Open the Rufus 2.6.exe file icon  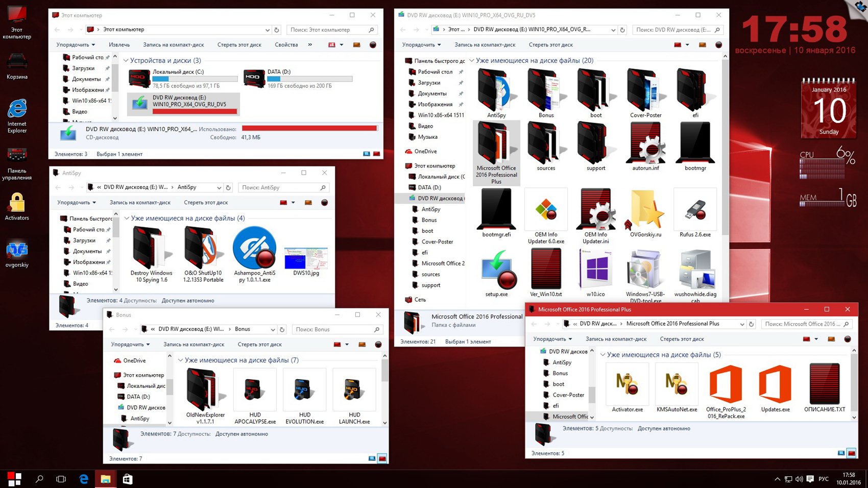[x=694, y=211]
